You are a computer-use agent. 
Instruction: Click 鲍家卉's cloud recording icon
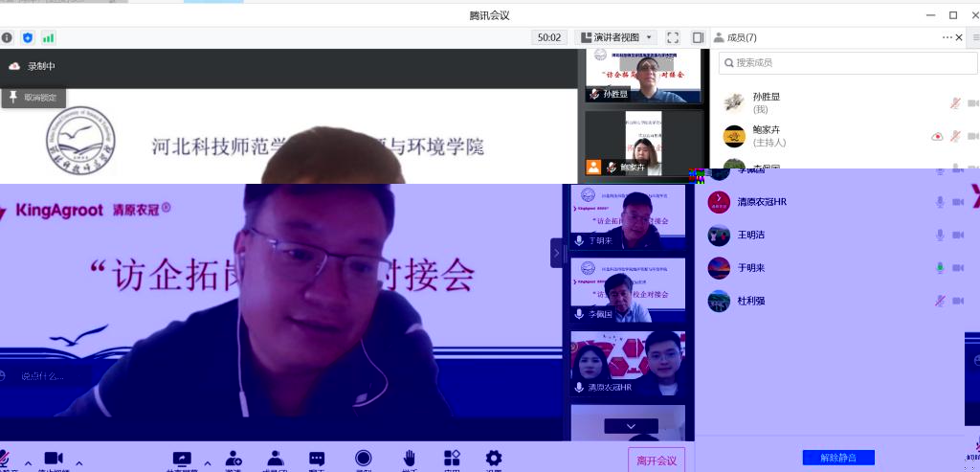click(x=937, y=136)
